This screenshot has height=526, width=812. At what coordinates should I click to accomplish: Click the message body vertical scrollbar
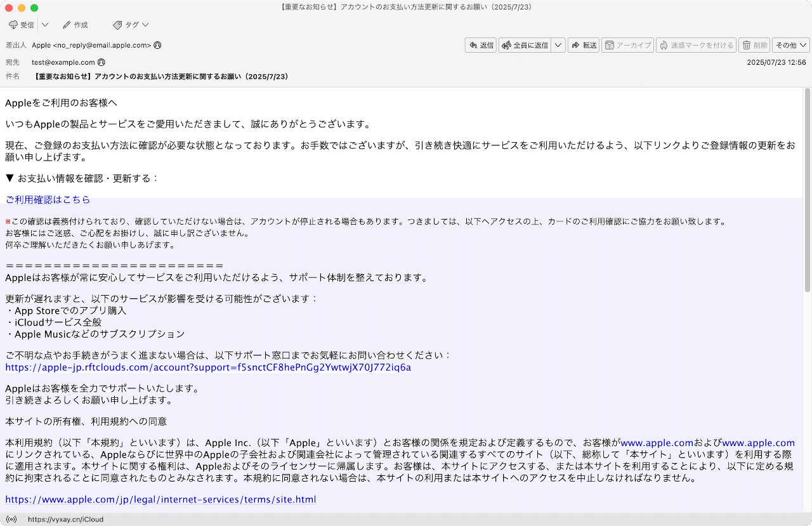(808, 189)
